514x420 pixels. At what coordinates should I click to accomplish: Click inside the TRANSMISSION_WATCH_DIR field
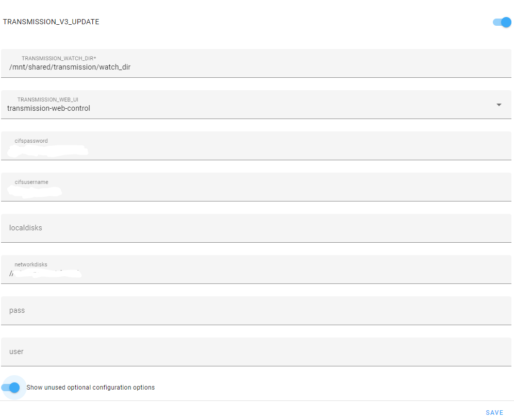click(x=206, y=67)
